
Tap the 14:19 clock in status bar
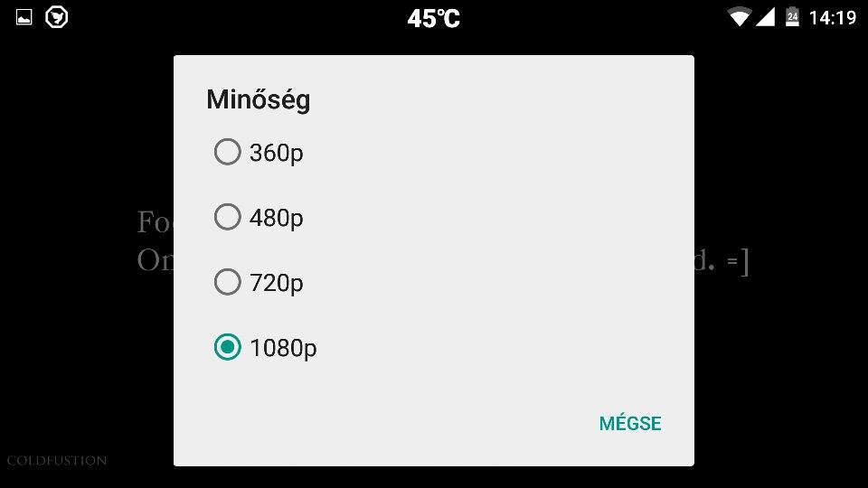pyautogui.click(x=833, y=18)
